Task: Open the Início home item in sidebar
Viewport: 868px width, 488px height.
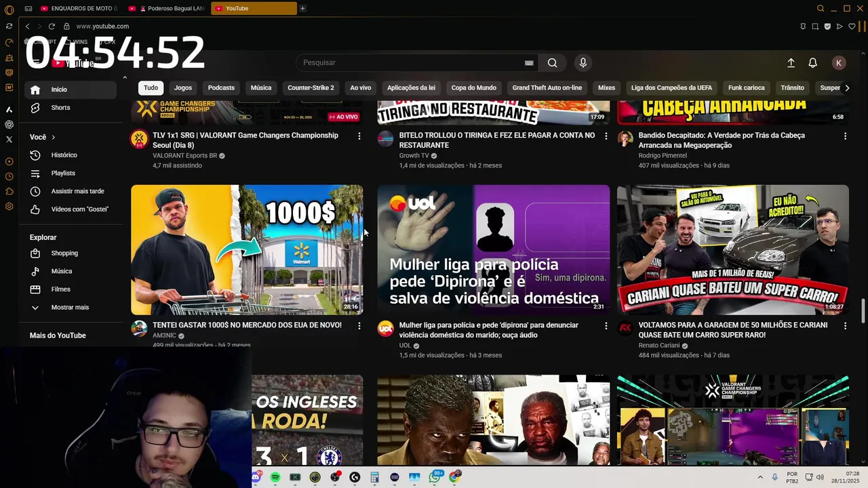Action: click(71, 89)
